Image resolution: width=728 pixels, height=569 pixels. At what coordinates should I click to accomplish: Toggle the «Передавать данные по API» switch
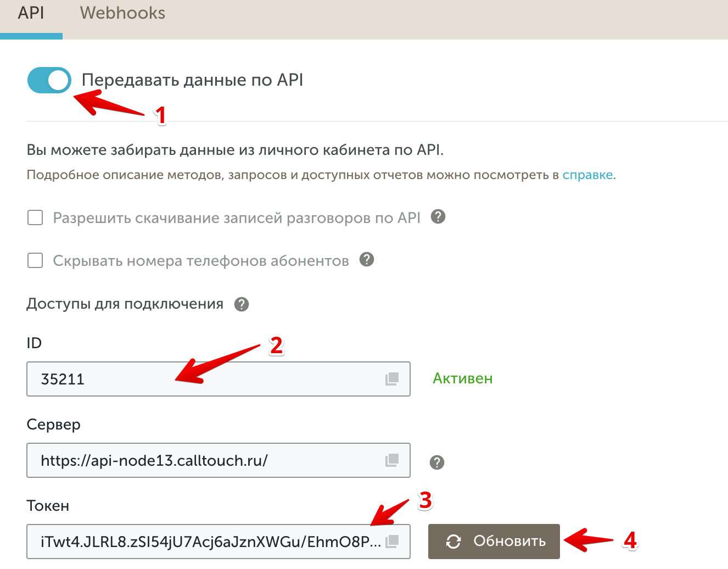tap(49, 80)
